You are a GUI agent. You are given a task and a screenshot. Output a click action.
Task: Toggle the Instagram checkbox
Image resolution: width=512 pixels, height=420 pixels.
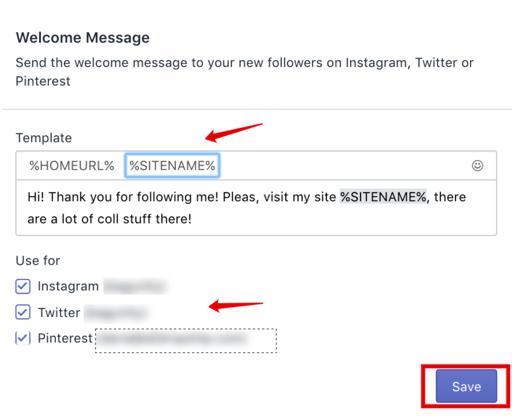(x=23, y=286)
